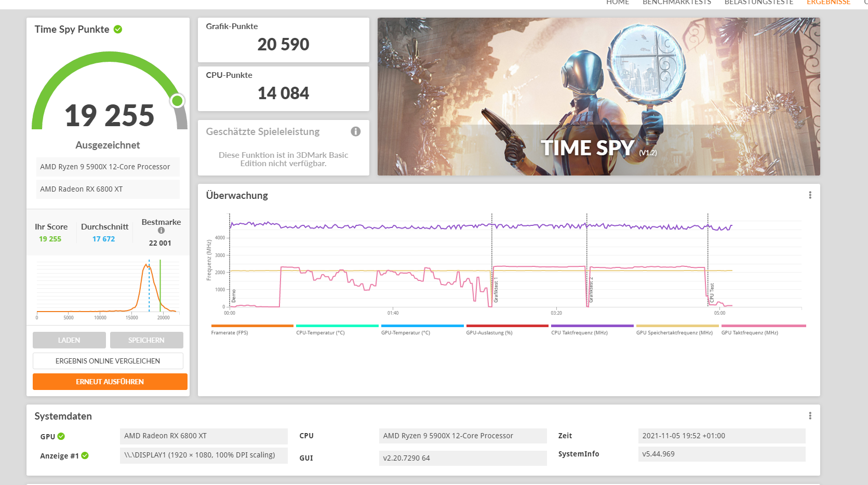Click the CPU-Punkte value 14 084
Image resolution: width=868 pixels, height=485 pixels.
[284, 93]
